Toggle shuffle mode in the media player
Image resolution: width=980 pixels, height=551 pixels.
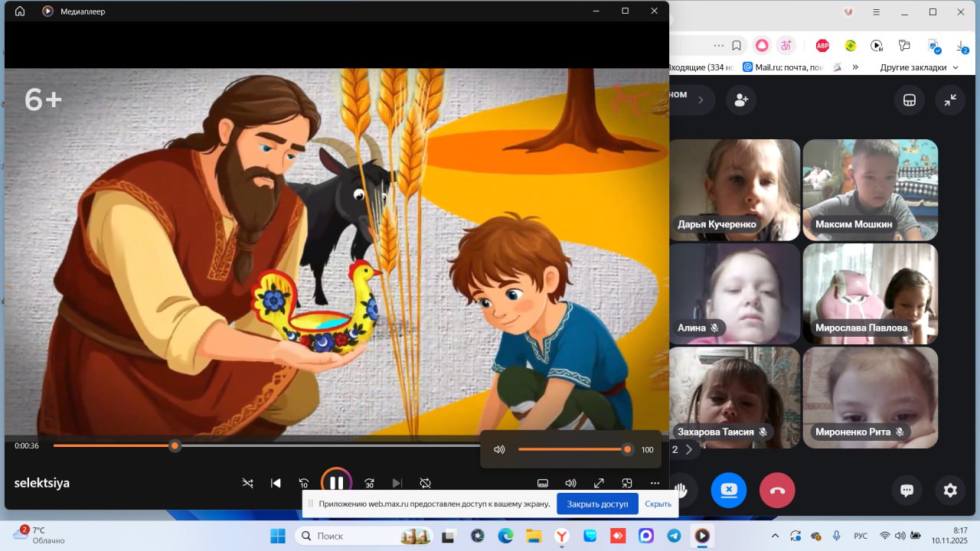[248, 483]
